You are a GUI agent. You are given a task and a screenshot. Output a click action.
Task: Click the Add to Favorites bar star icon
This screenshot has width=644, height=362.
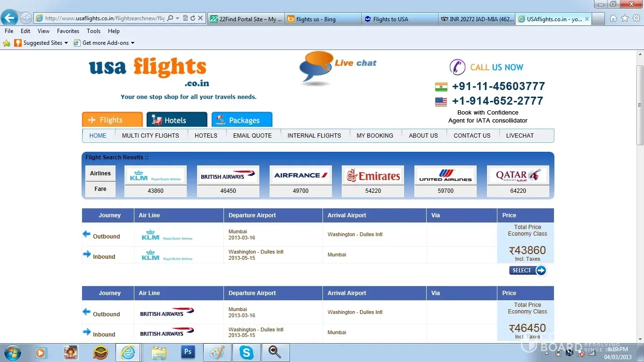[7, 43]
